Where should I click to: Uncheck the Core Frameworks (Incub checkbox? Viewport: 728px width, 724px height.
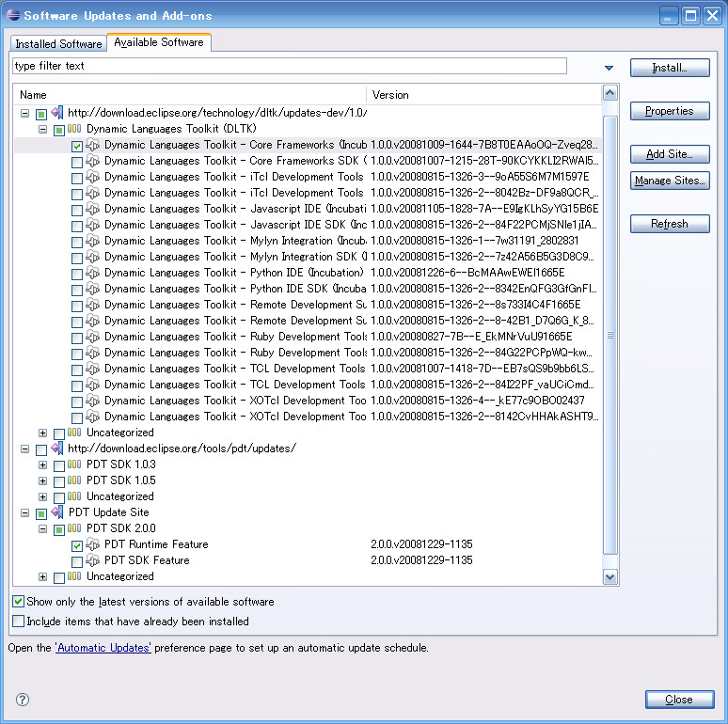pos(77,146)
